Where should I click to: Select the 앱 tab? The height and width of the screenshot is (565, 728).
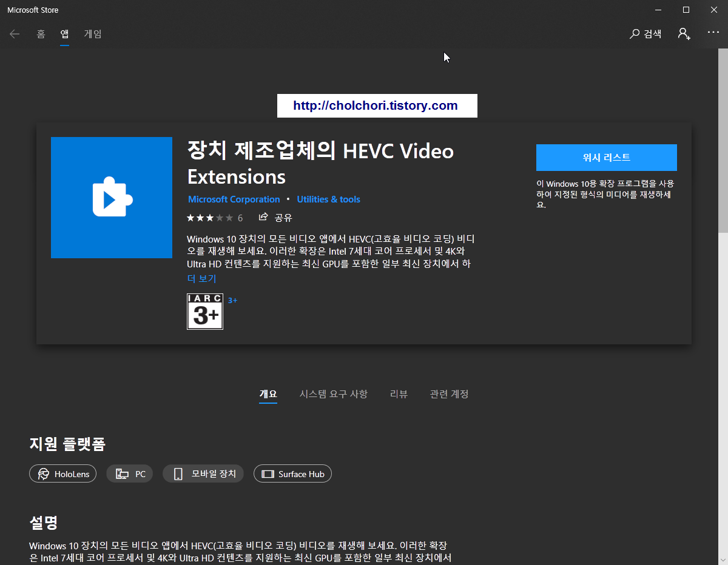[64, 34]
